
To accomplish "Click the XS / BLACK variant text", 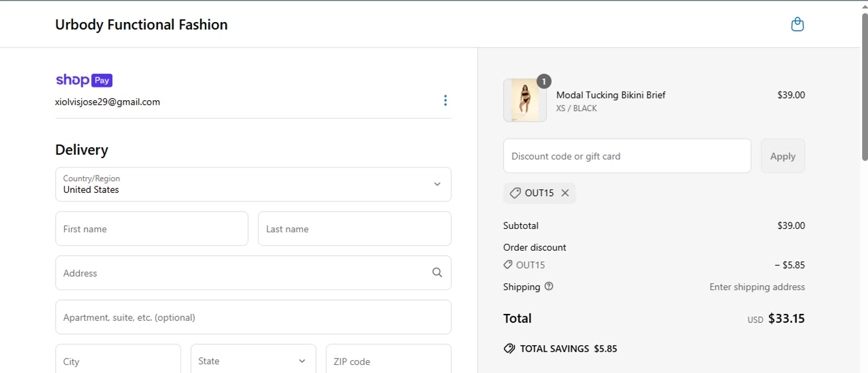I will point(576,108).
